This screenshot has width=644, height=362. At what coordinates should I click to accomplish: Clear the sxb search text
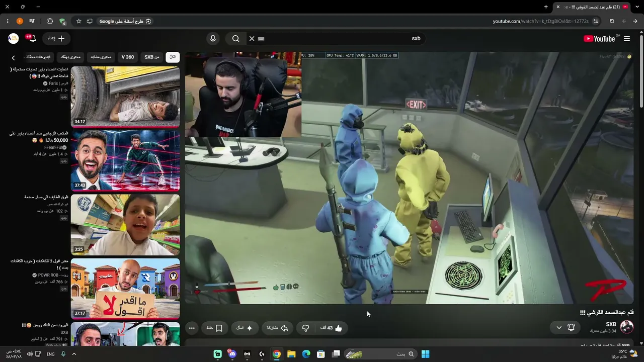tap(252, 39)
